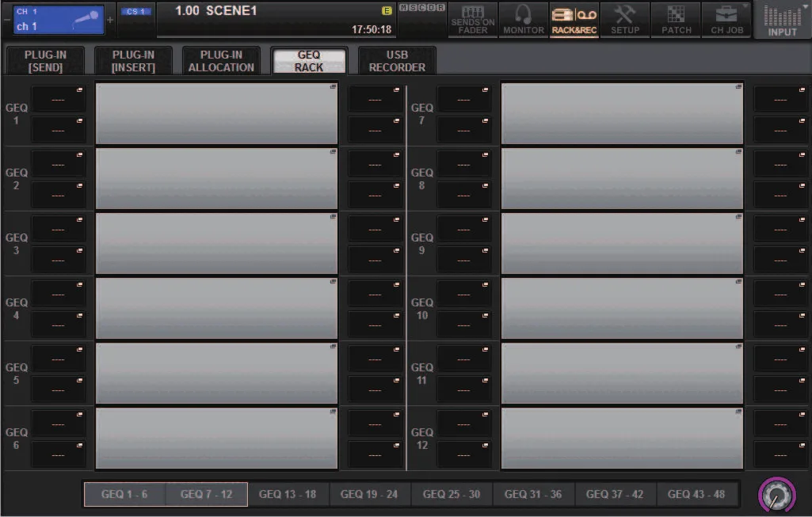Open GEQ 7 upper input patch selector

(463, 98)
